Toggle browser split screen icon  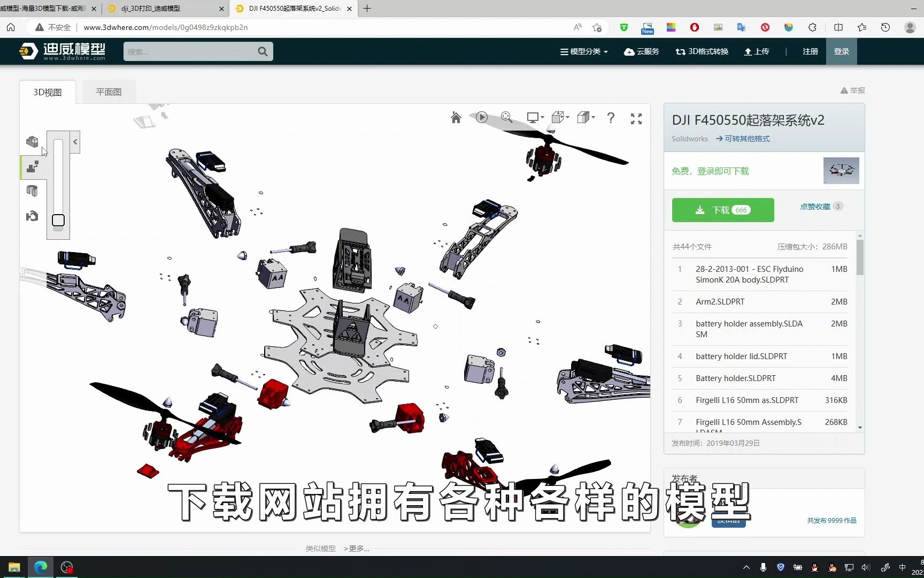click(838, 27)
